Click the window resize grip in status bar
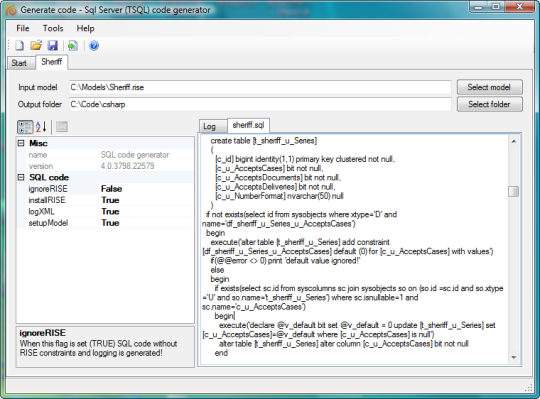Image resolution: width=540 pixels, height=399 pixels. [528, 388]
